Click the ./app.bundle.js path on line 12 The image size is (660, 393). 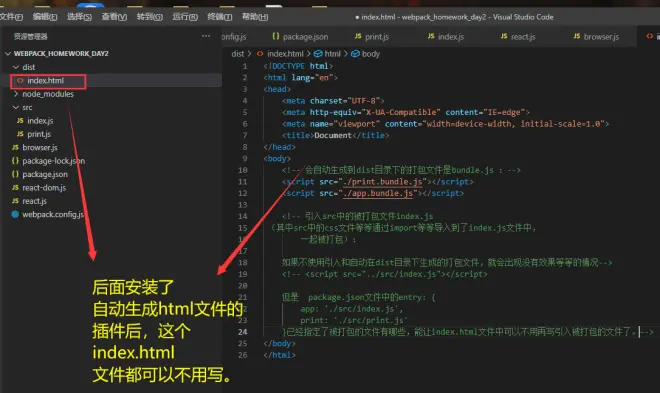click(x=378, y=193)
